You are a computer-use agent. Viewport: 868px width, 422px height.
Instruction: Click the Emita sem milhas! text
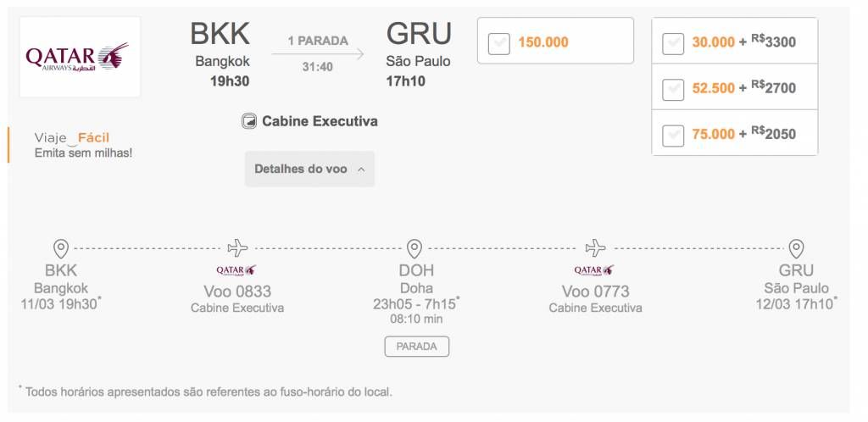click(x=84, y=153)
